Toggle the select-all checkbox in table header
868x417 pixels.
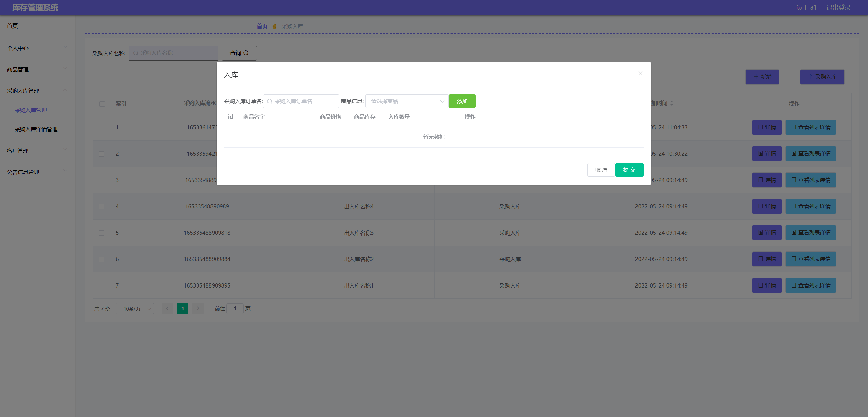coord(102,104)
